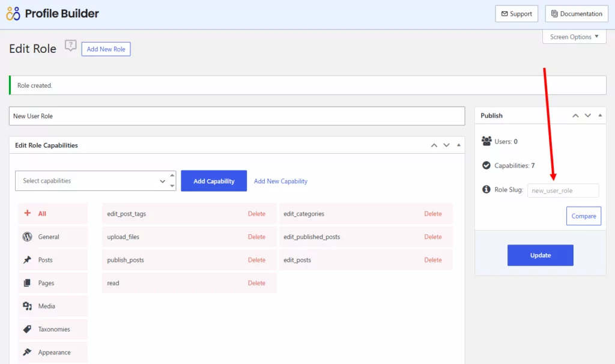Screen dimensions: 615x364
Task: Click the role name input field
Action: coord(237,116)
